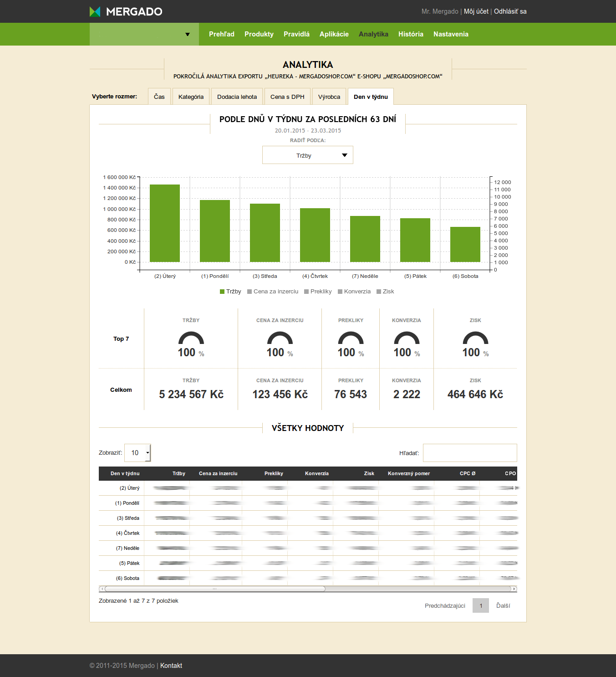The width and height of the screenshot is (616, 677).
Task: Click the Konverzia 100 % gauge
Action: click(407, 344)
